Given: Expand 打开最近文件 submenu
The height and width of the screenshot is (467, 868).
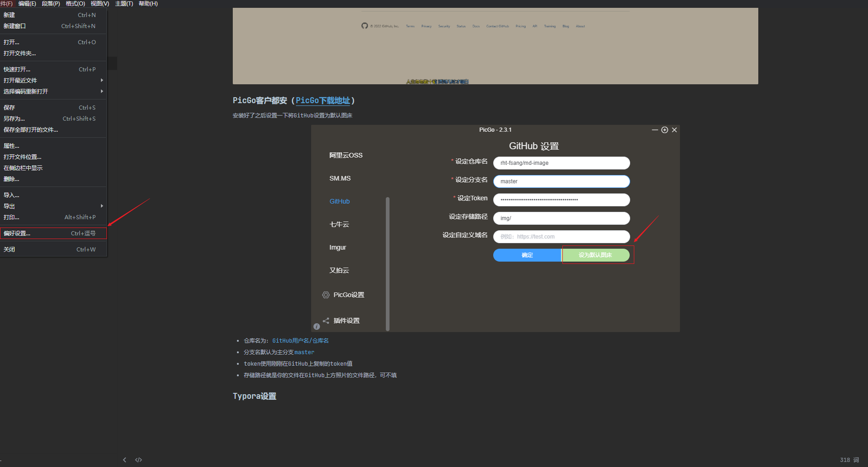Looking at the screenshot, I should point(53,81).
